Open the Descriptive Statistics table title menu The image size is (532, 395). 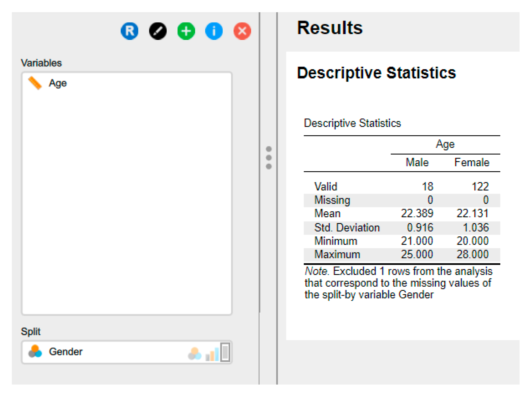point(352,123)
